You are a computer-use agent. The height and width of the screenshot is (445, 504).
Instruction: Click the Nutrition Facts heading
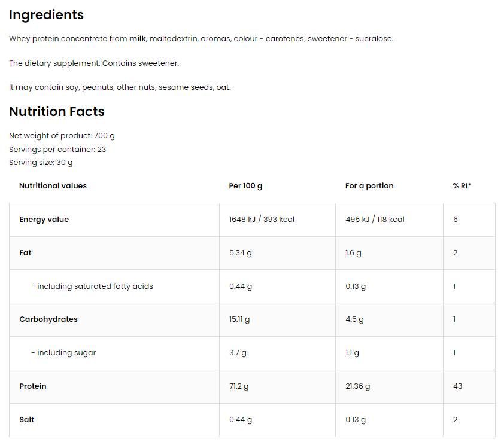tap(57, 112)
